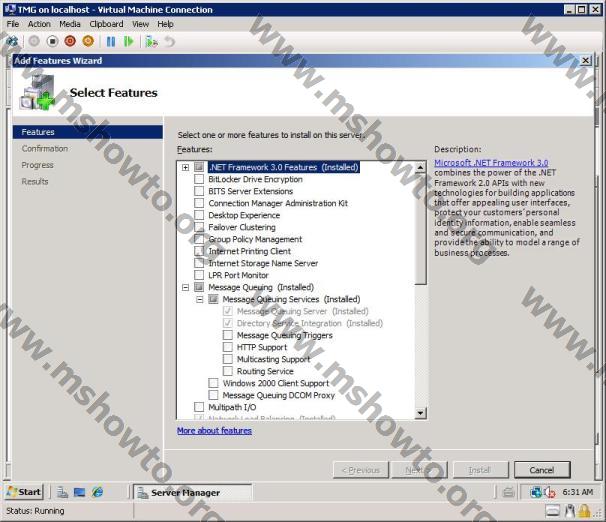Click the padlock icon in status bar

click(x=584, y=511)
